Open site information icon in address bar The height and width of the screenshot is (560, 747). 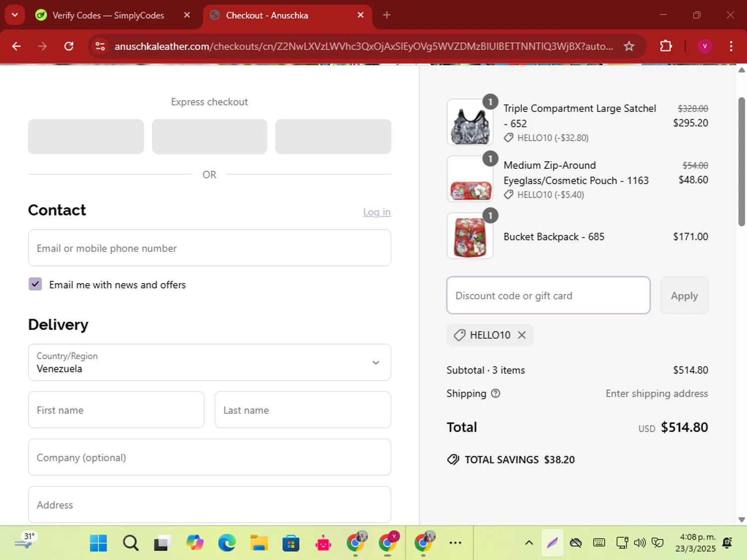point(100,46)
